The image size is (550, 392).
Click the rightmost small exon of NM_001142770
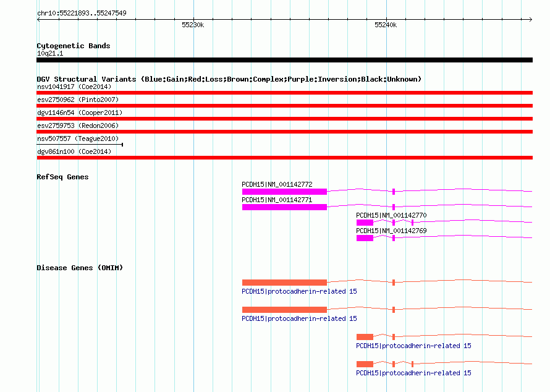pos(413,223)
